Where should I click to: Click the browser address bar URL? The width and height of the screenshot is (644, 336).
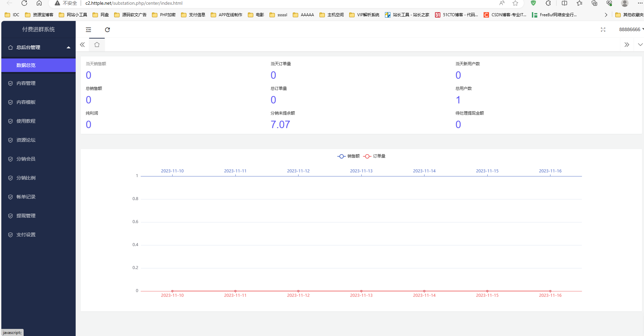[134, 3]
